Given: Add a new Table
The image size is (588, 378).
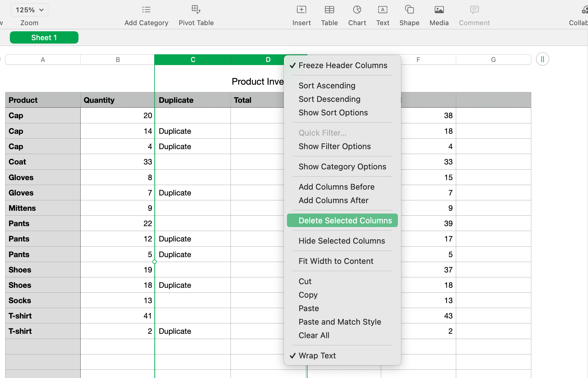Looking at the screenshot, I should pos(329,14).
